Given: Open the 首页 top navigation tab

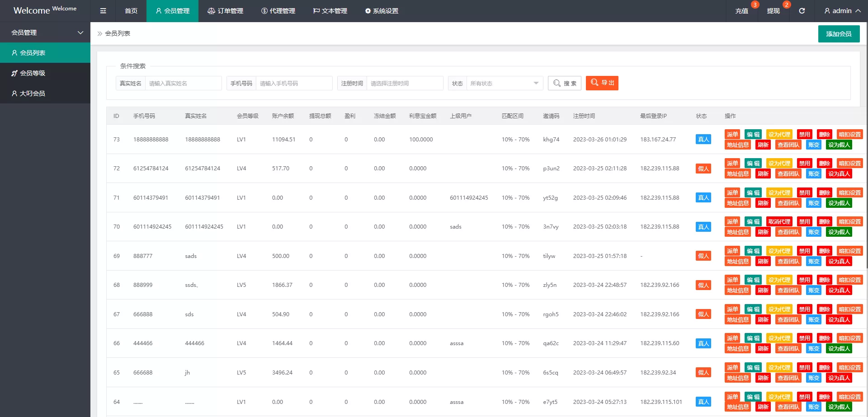Looking at the screenshot, I should [131, 11].
